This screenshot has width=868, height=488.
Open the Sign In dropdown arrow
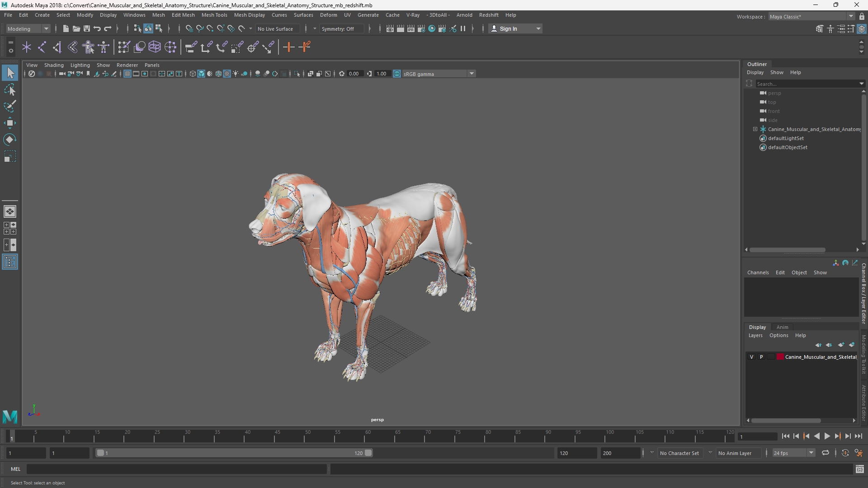538,28
